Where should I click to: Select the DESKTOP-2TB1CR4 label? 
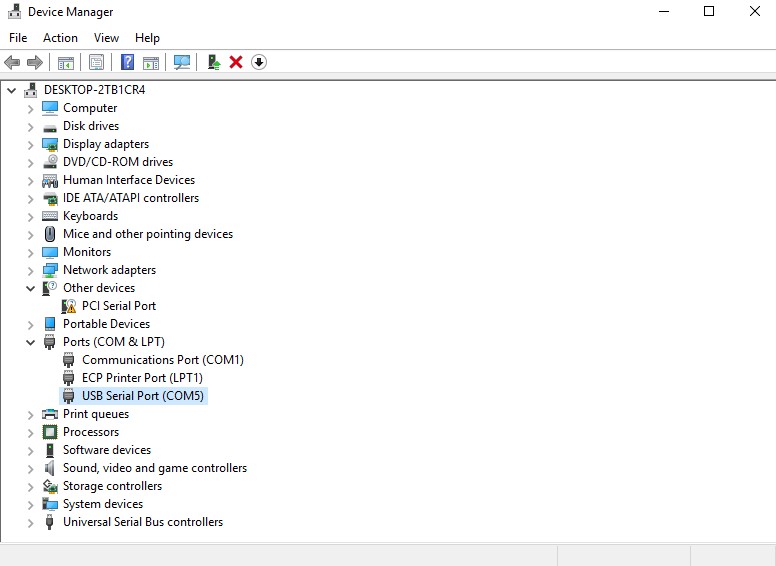[x=95, y=90]
